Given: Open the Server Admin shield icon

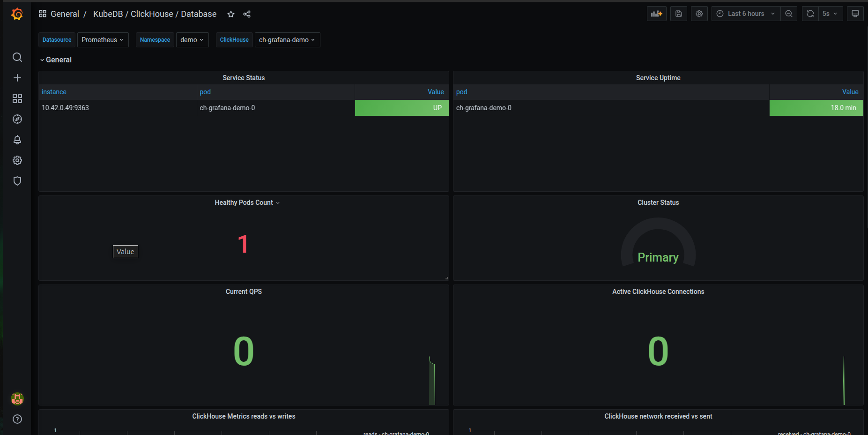Looking at the screenshot, I should point(17,181).
